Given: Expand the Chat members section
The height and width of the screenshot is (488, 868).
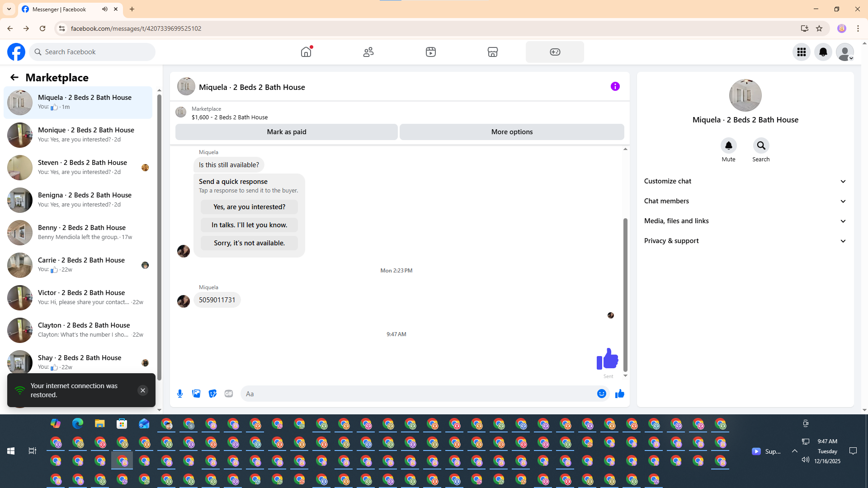Looking at the screenshot, I should 745,201.
